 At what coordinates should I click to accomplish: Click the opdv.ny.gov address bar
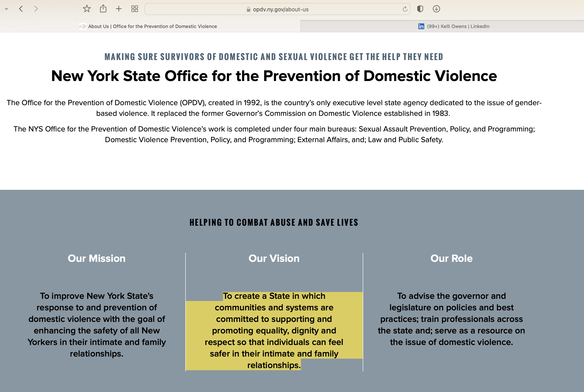point(280,9)
